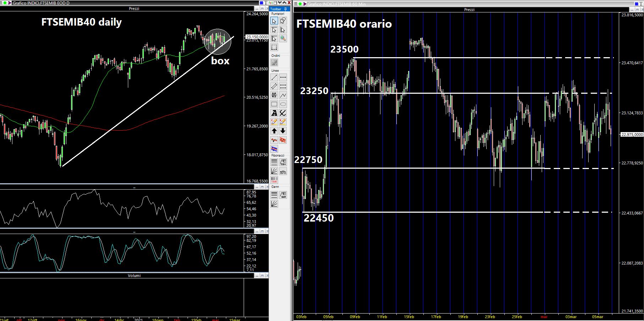Click the blue square color icon in daily window
Viewport: 644px width, 321px height.
(261, 3)
